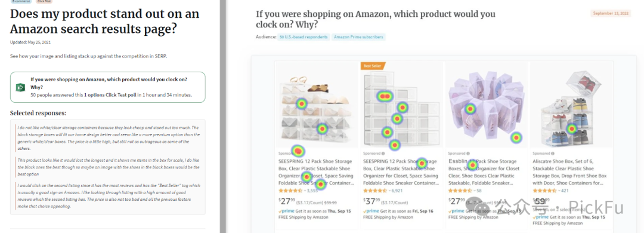
Task: Click the star rating of Aliscatre Shoe Box
Action: 543,191
